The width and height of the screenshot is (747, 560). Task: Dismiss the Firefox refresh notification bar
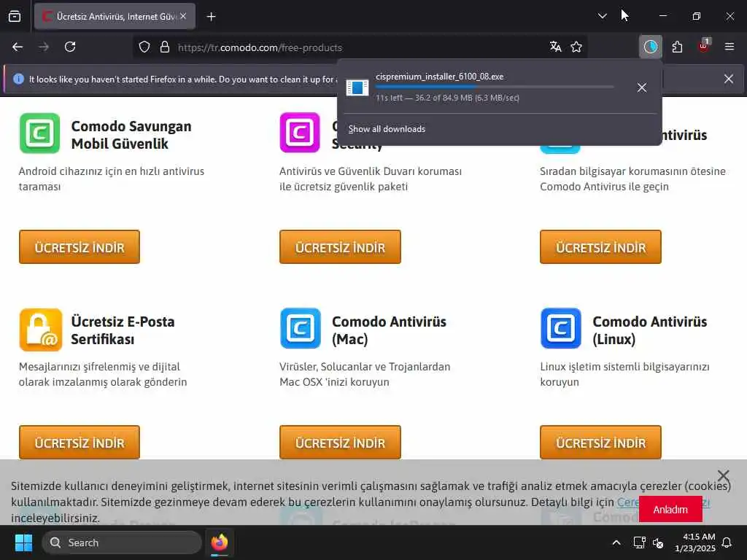click(729, 79)
